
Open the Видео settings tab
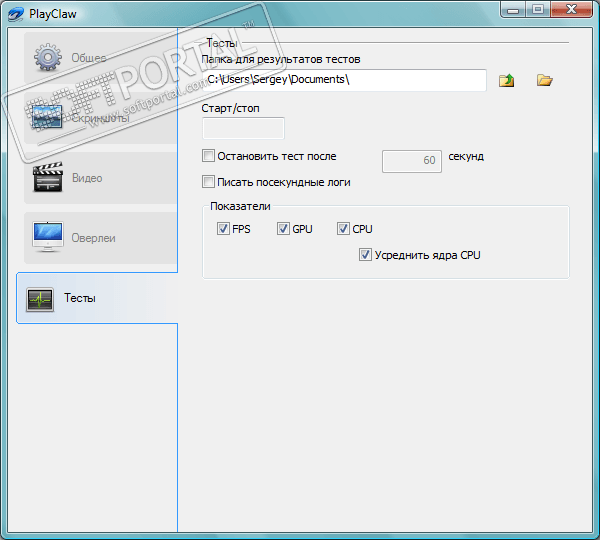click(101, 178)
